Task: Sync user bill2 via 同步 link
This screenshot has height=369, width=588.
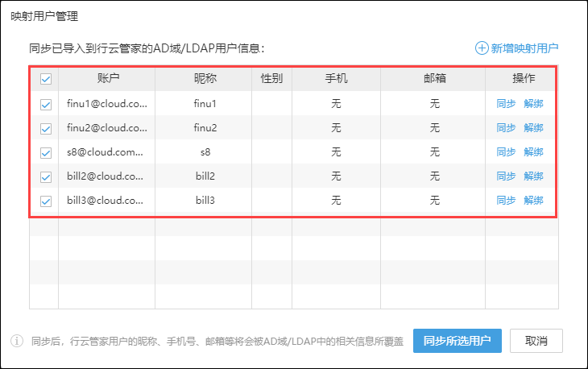Action: tap(506, 176)
